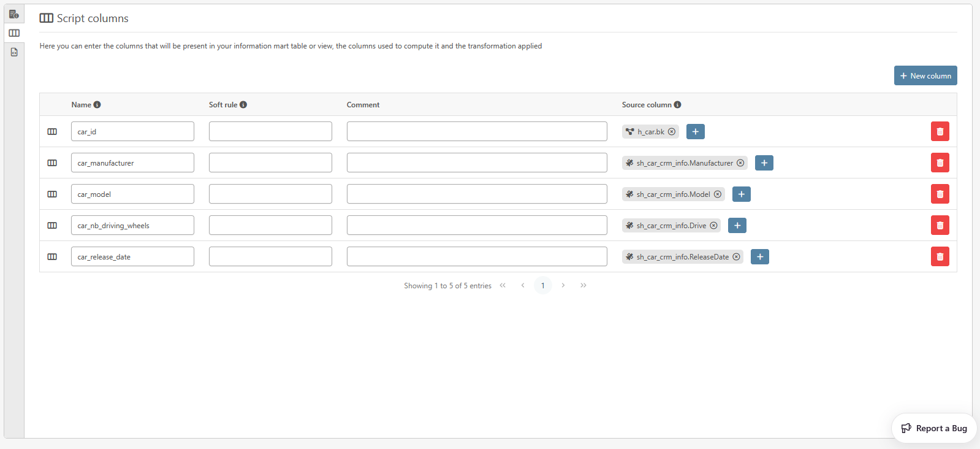Click Report a Bug button

[x=934, y=428]
